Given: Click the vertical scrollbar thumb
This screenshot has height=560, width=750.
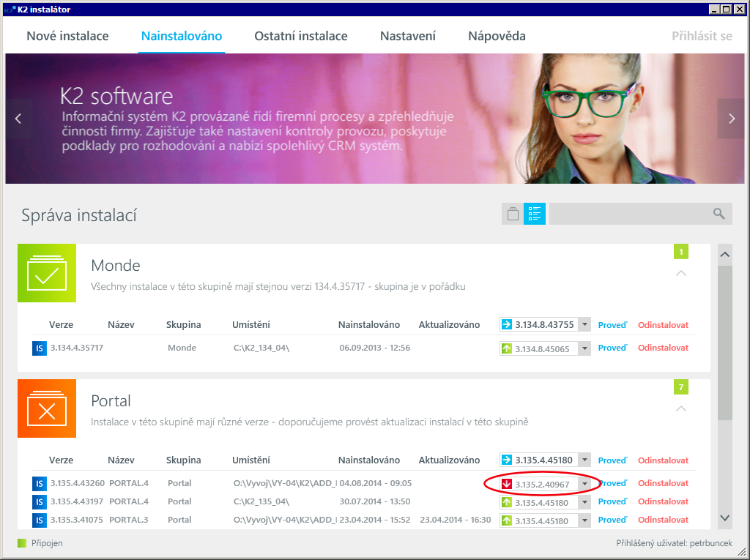Looking at the screenshot, I should 724,343.
